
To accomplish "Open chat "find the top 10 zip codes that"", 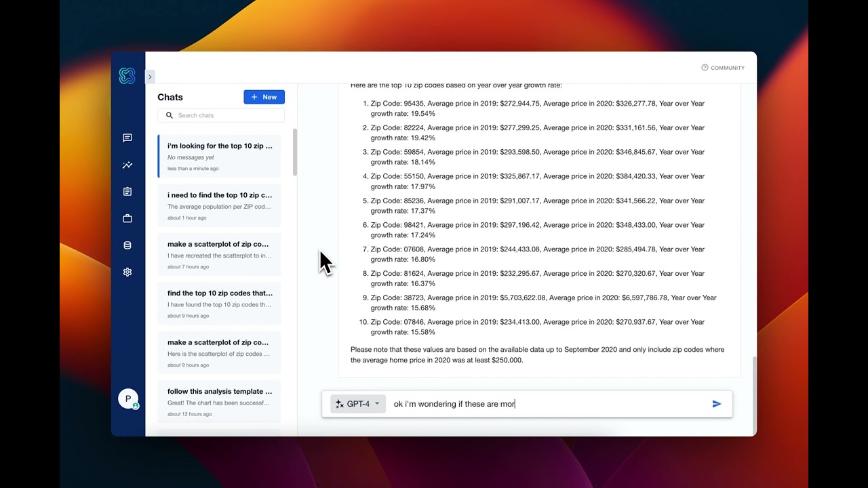I will (x=219, y=304).
